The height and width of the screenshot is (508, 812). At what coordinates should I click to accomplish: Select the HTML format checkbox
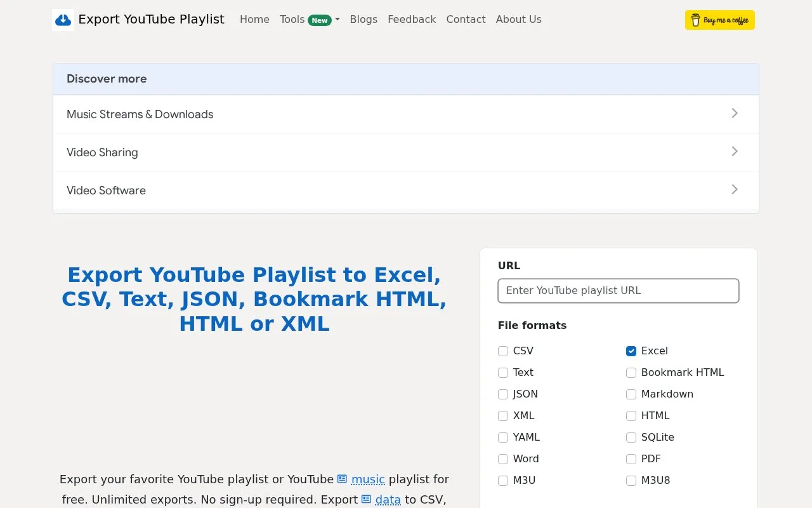tap(631, 416)
